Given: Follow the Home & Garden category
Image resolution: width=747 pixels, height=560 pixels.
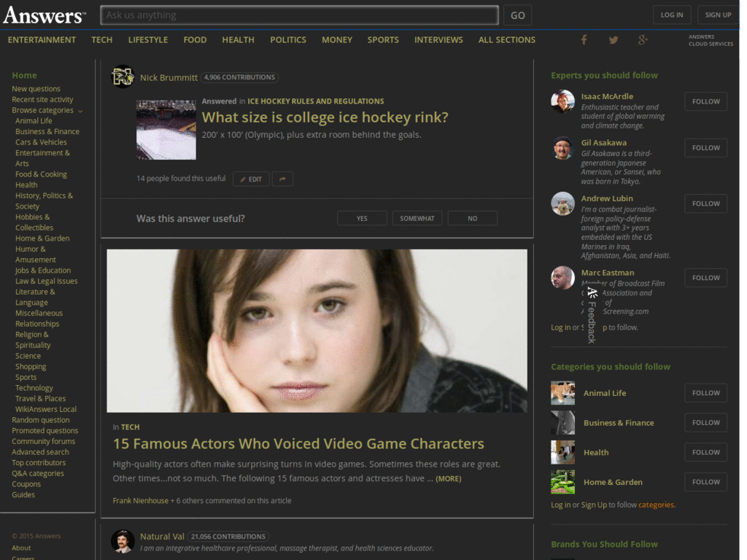Looking at the screenshot, I should pyautogui.click(x=706, y=482).
